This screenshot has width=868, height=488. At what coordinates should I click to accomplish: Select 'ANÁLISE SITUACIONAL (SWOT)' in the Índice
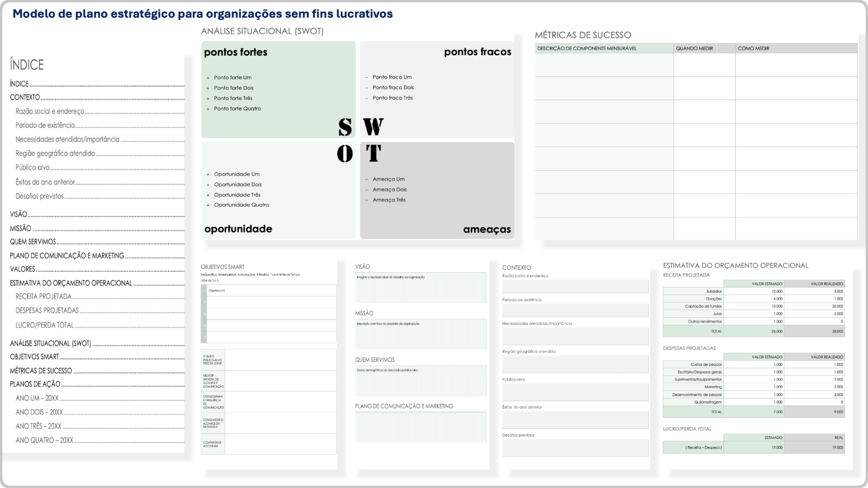coord(51,343)
